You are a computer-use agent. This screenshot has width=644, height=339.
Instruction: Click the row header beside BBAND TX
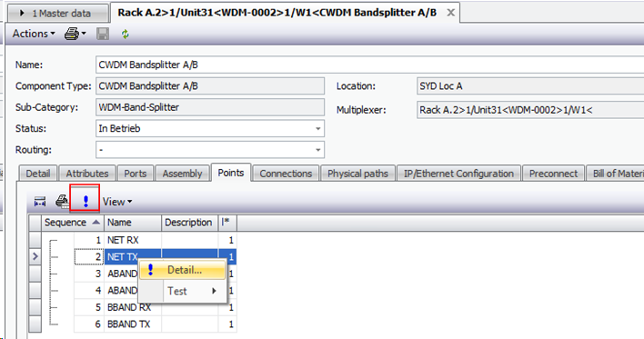pos(35,324)
